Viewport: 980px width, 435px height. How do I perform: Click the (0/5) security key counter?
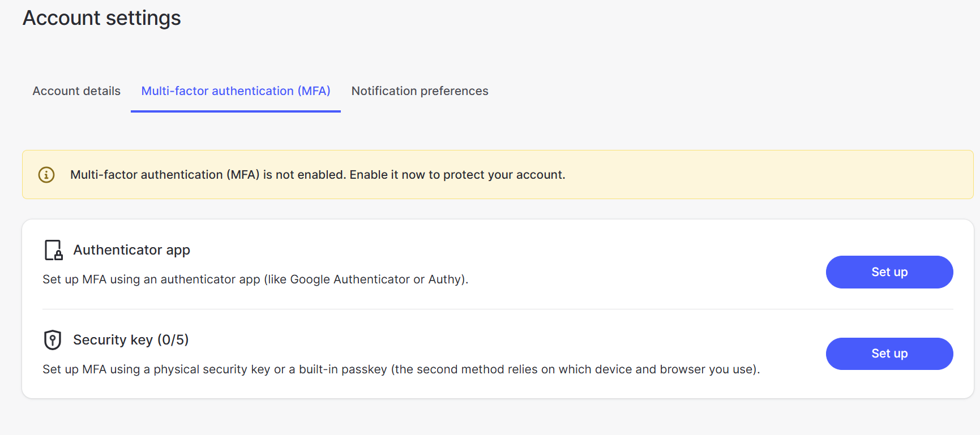(x=173, y=340)
